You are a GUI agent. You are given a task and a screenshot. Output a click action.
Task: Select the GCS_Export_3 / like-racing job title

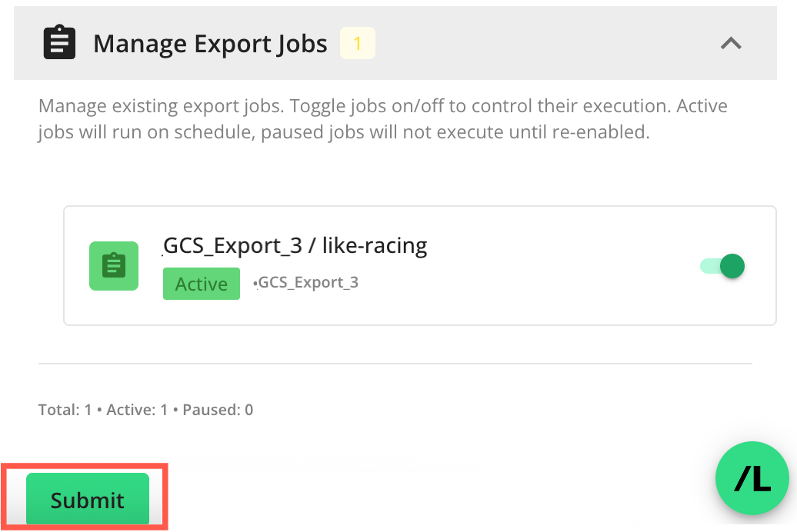[295, 245]
